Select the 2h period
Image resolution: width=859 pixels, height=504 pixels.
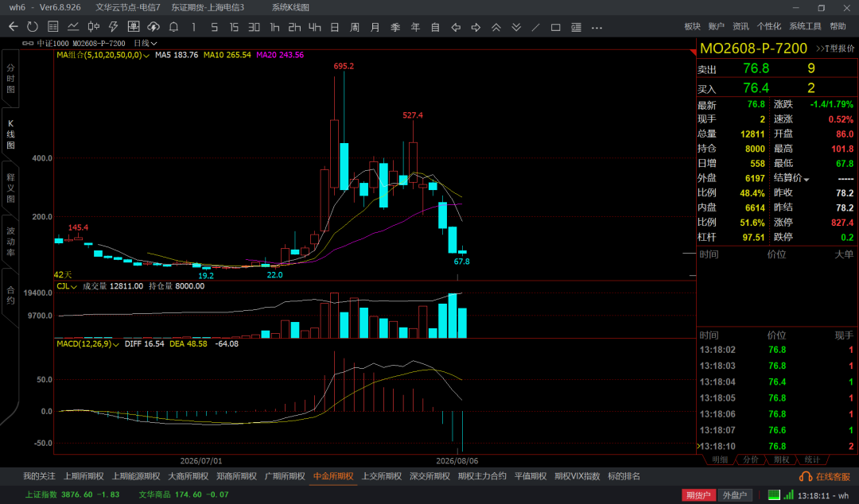pos(295,27)
